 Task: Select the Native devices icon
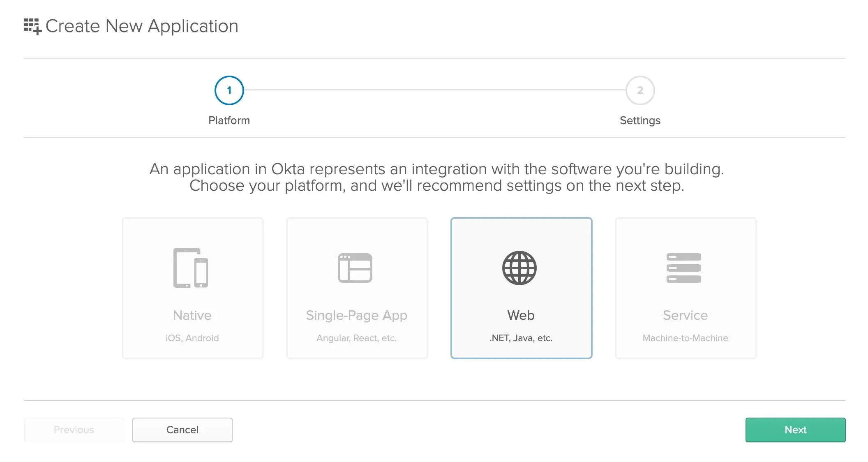tap(191, 268)
